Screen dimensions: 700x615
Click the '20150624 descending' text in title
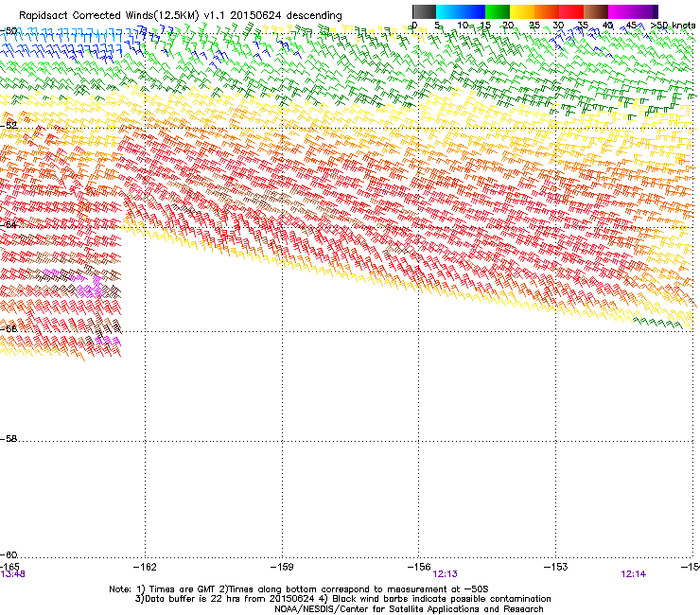coord(287,16)
